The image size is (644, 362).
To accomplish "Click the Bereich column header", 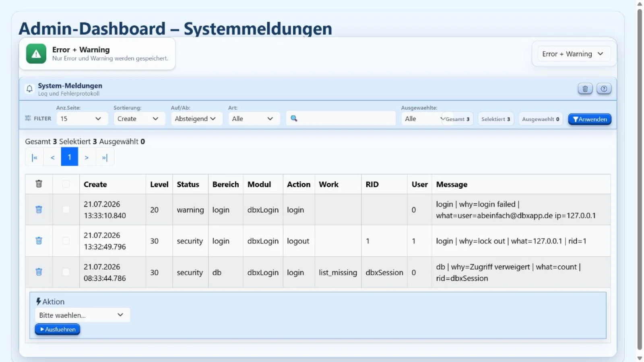I will [225, 185].
